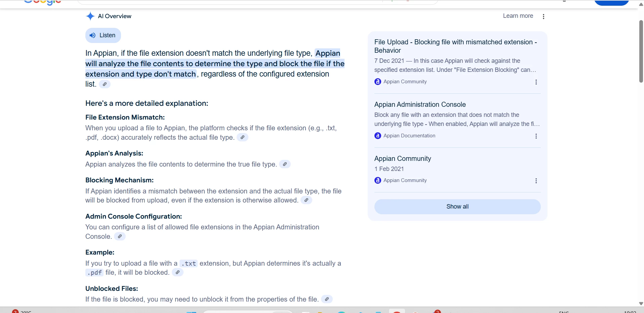Image resolution: width=644 pixels, height=313 pixels.
Task: Click the scrollbar down arrow
Action: [x=641, y=303]
